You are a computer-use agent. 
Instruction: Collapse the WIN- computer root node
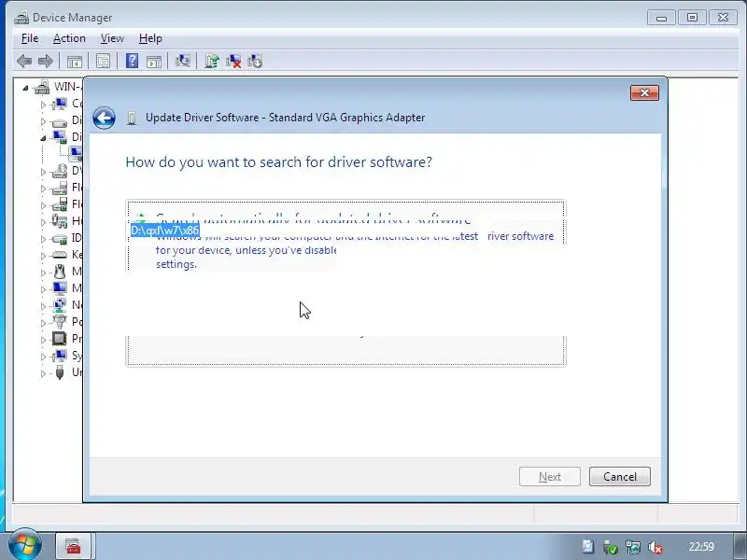coord(25,88)
